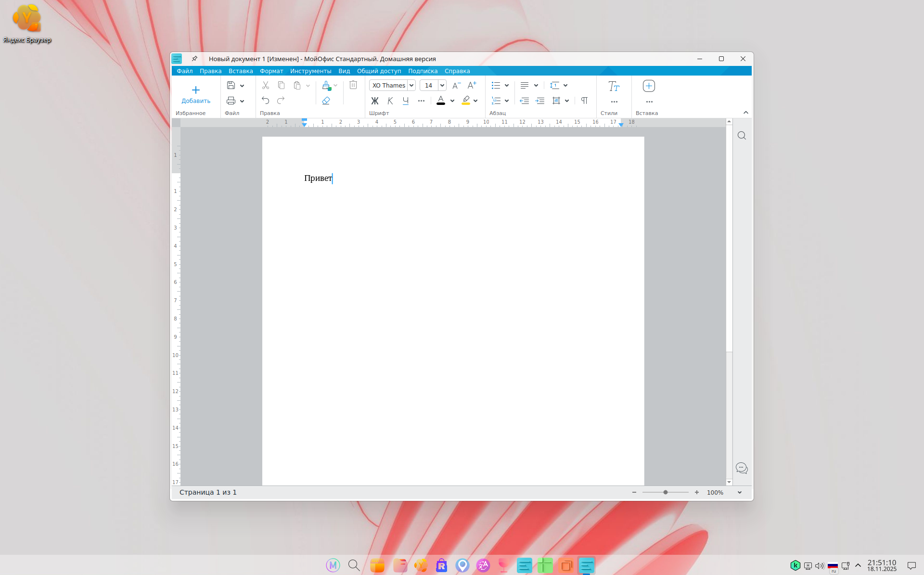This screenshot has height=575, width=924.
Task: Click the Добавить favorites button
Action: (x=196, y=94)
